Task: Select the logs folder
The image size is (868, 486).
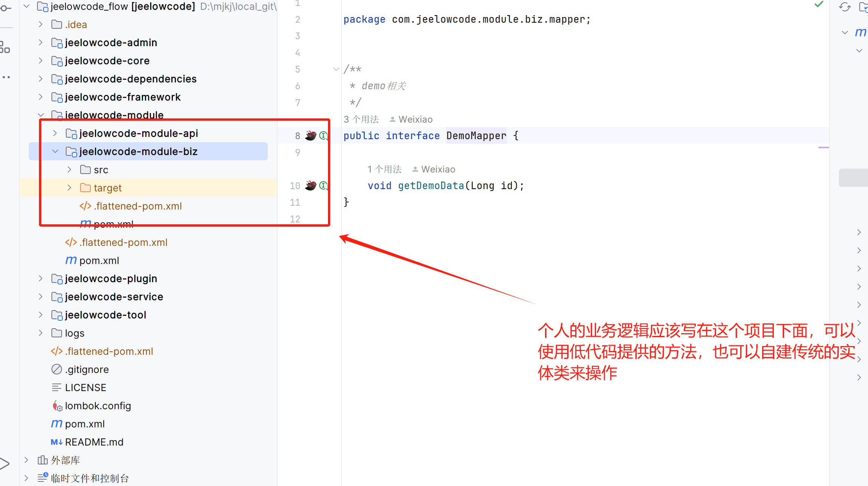Action: click(x=75, y=333)
